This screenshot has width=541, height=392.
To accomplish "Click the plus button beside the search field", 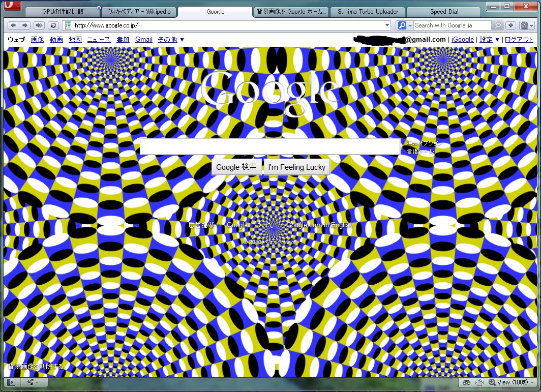I will pos(510,25).
